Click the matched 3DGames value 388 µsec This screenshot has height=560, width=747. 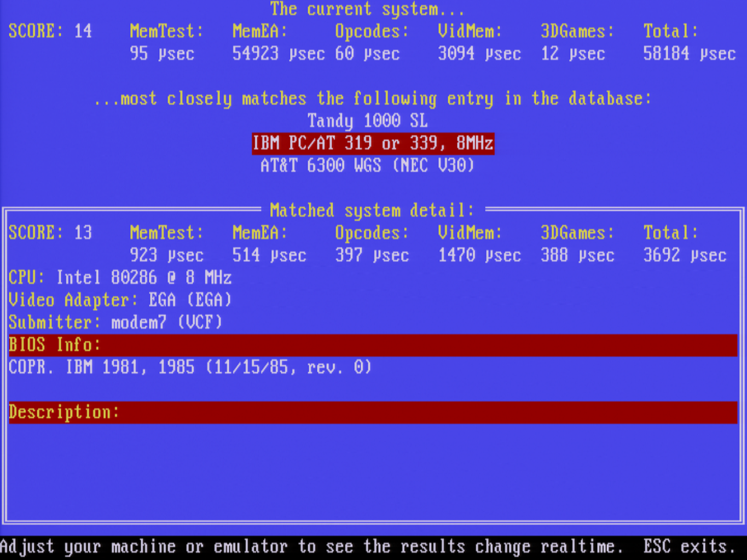click(578, 255)
